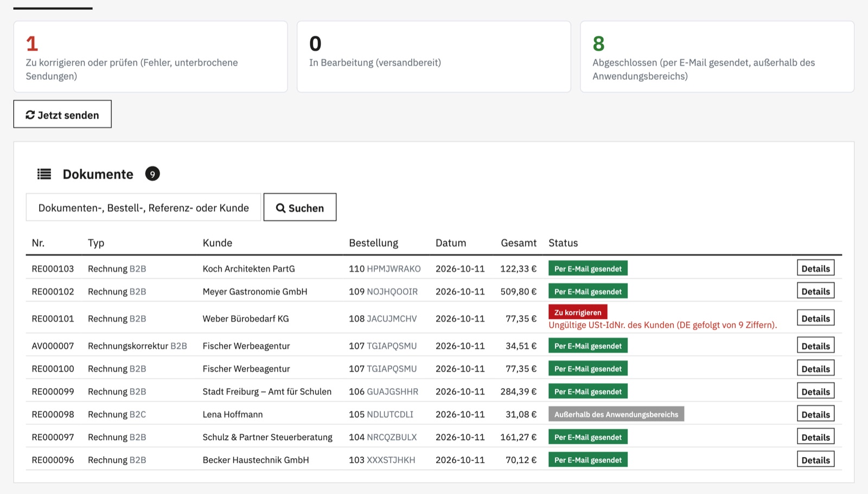This screenshot has width=868, height=494.
Task: Click customer Meyer Gastronomie GmbH
Action: pyautogui.click(x=255, y=292)
